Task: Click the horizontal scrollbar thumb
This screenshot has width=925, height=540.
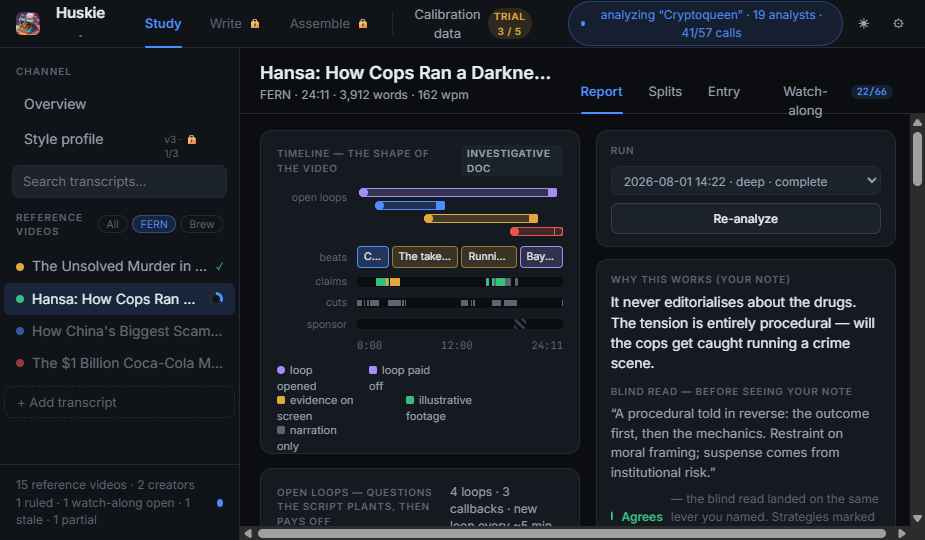Action: (x=572, y=534)
